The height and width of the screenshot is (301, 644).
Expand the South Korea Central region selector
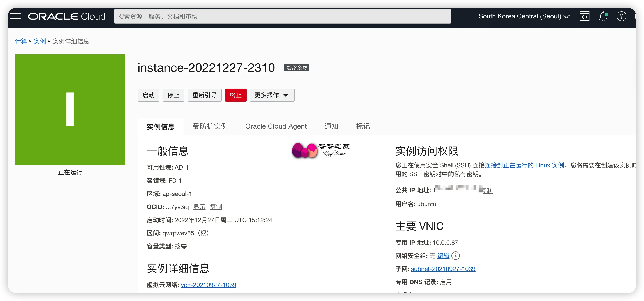[x=524, y=16]
